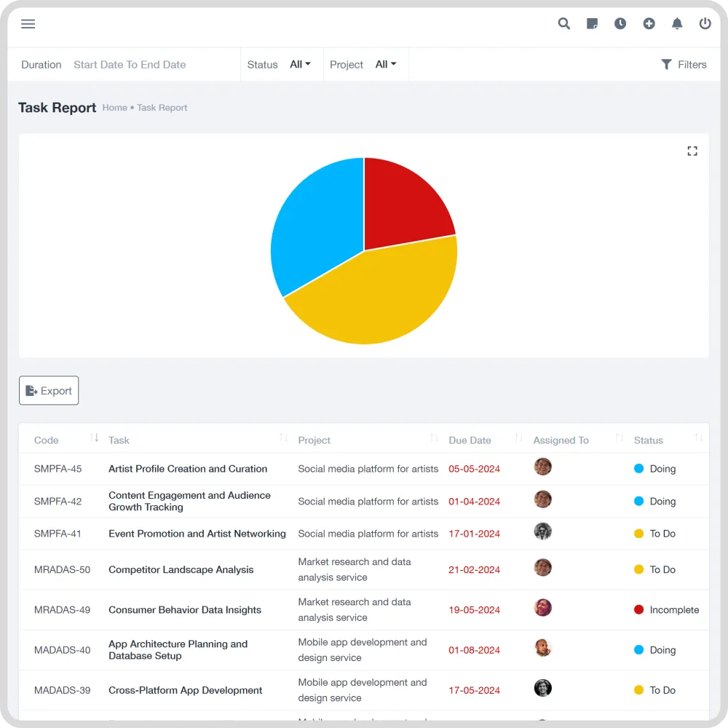
Task: Open the Status All dropdown
Action: (300, 64)
